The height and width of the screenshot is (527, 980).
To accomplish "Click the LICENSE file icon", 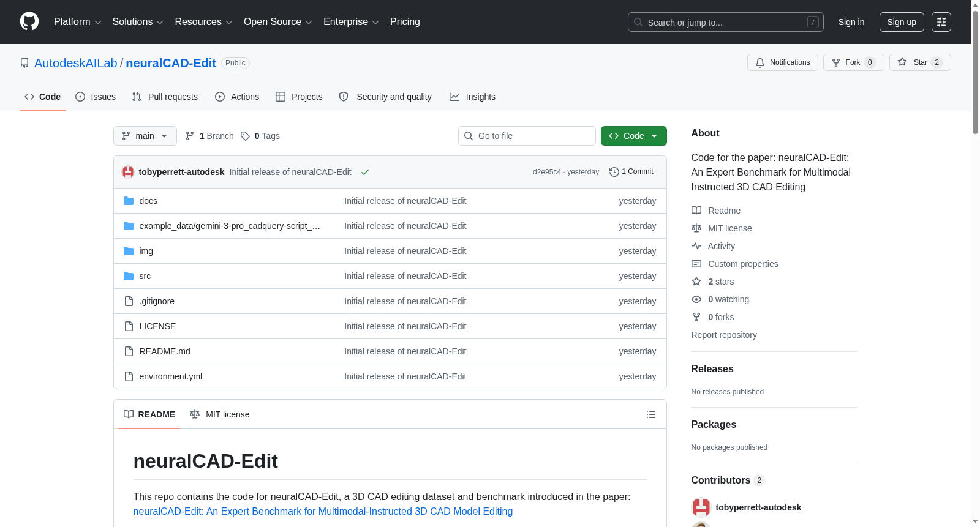I will pos(129,326).
